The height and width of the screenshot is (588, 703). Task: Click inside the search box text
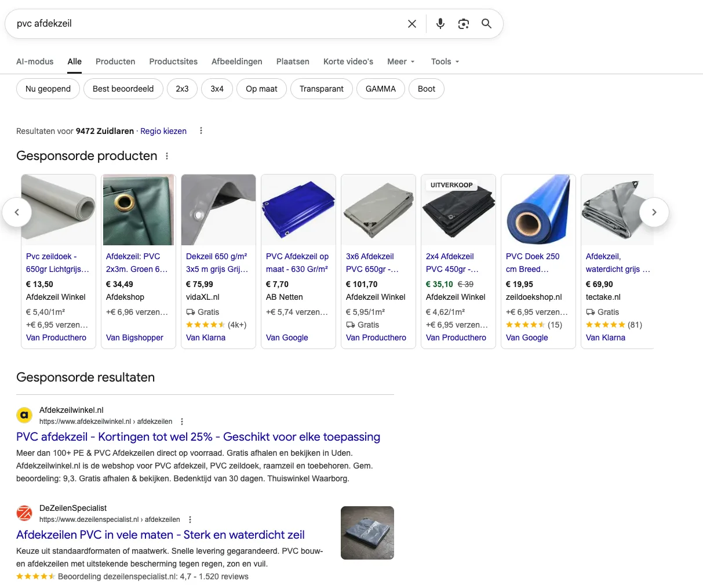tap(44, 24)
